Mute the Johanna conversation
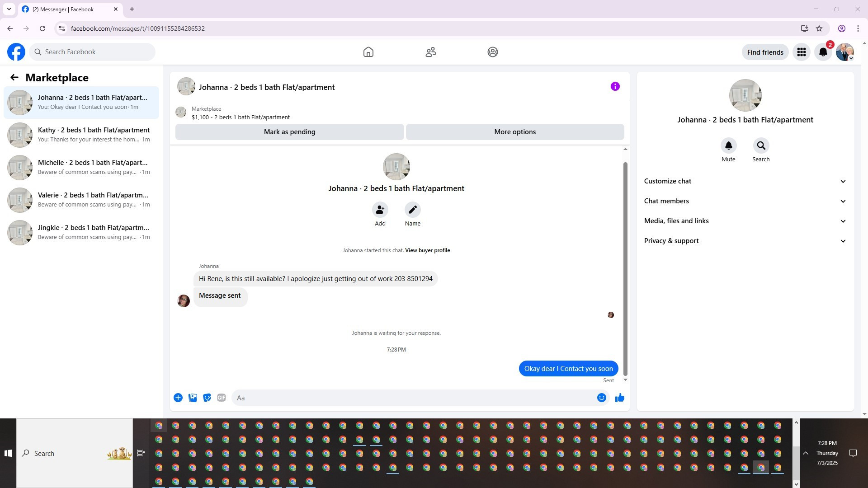Viewport: 868px width, 488px height. pyautogui.click(x=728, y=146)
